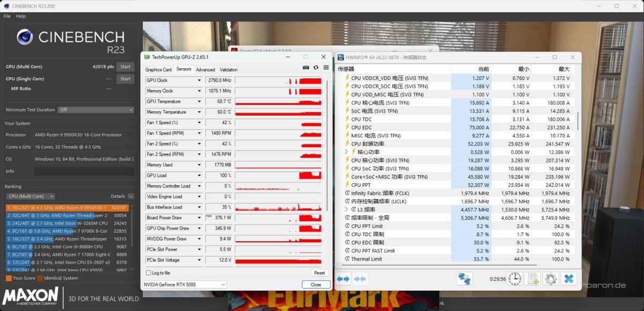
Task: Open the Minimum Test Duration dropdown
Action: point(96,110)
